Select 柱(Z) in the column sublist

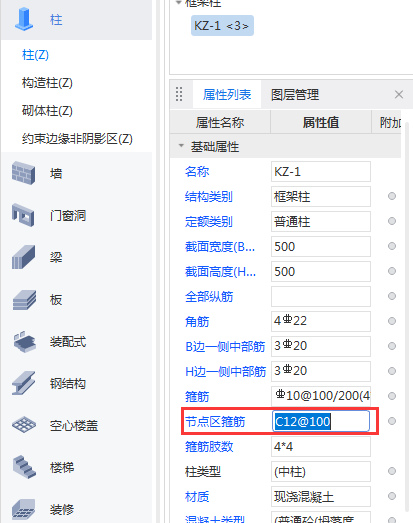pos(35,55)
